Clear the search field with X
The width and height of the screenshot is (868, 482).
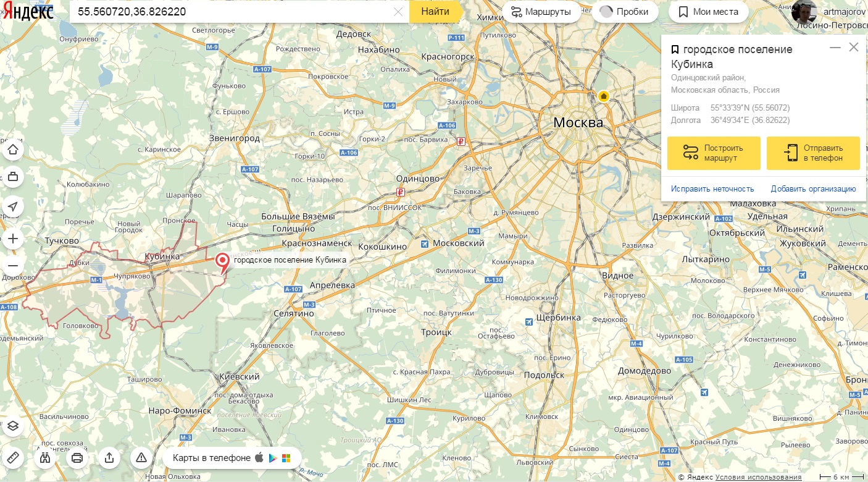[398, 12]
